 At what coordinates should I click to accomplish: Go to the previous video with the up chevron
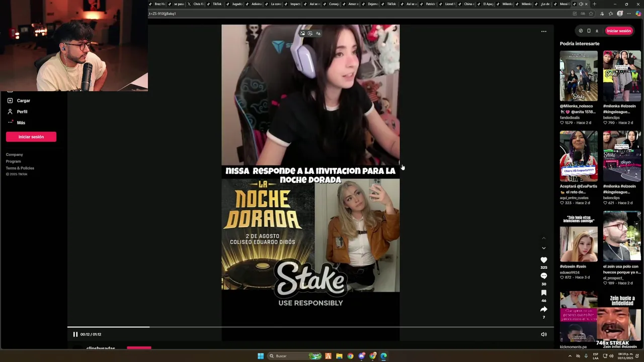[543, 238]
